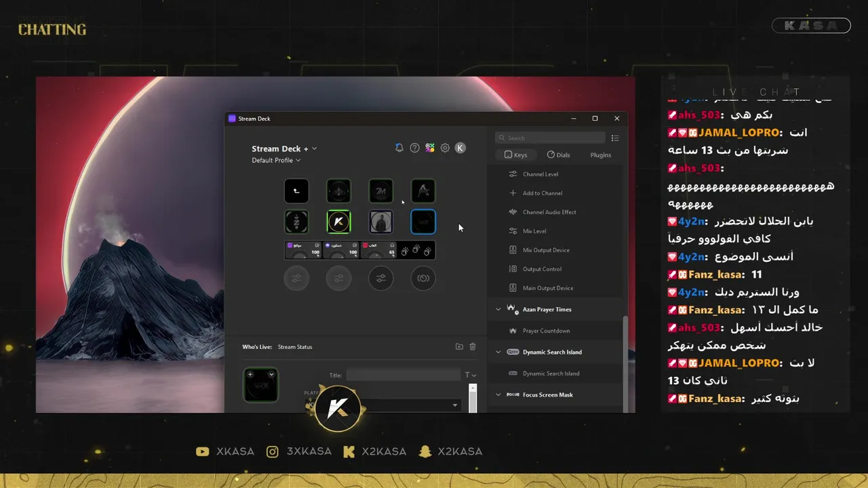Toggle the action list view icon

(615, 138)
